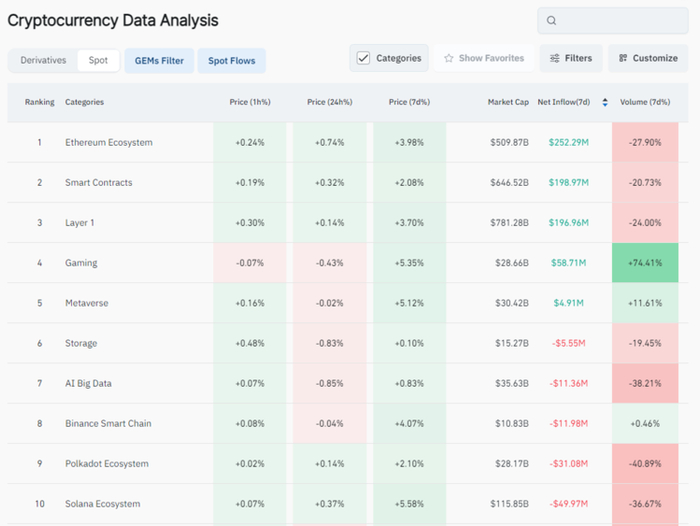Click the Volume (7d) column header
The image size is (700, 526).
pyautogui.click(x=645, y=102)
